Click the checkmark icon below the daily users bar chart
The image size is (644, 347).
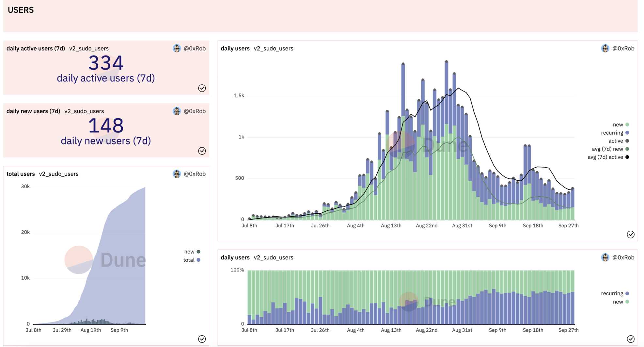[x=630, y=235]
